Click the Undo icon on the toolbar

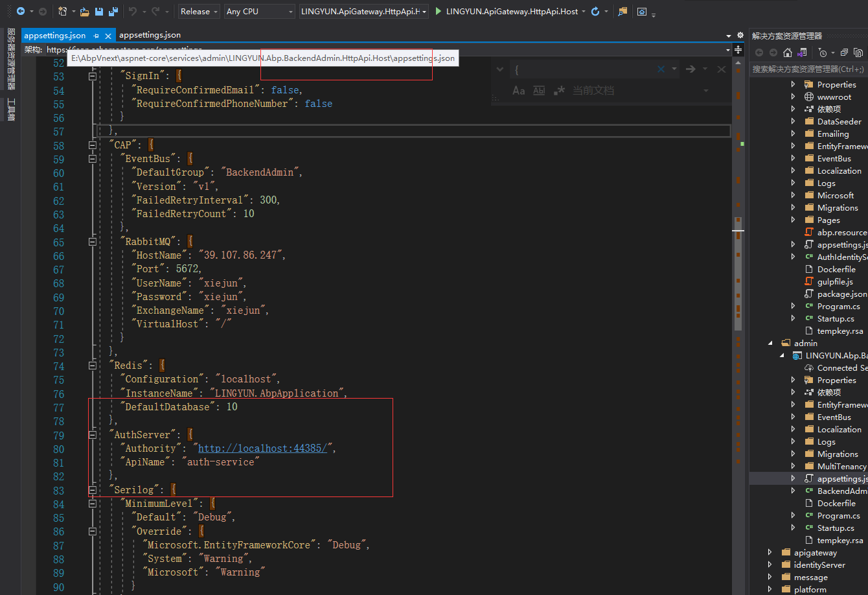pyautogui.click(x=134, y=11)
